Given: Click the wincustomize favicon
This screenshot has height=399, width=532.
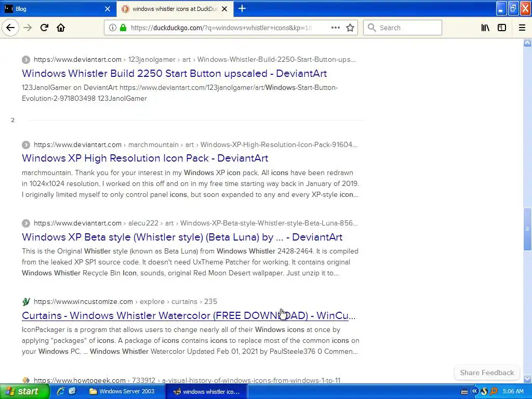Looking at the screenshot, I should tap(26, 301).
